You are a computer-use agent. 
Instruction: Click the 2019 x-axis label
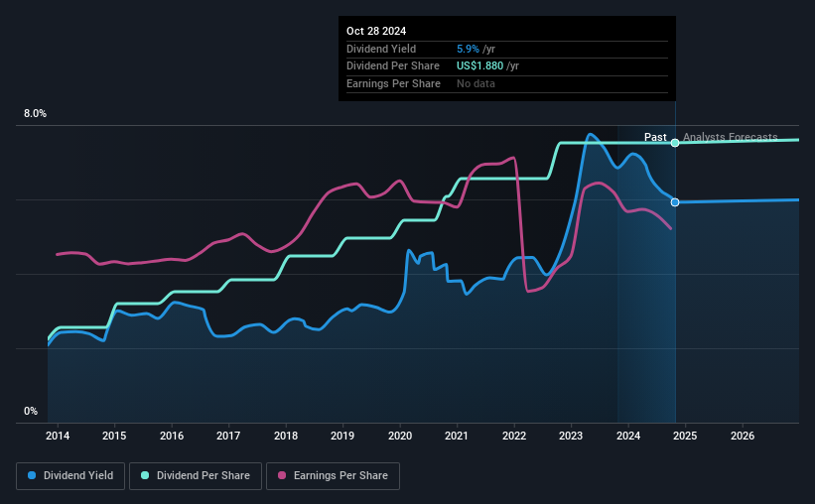(342, 436)
